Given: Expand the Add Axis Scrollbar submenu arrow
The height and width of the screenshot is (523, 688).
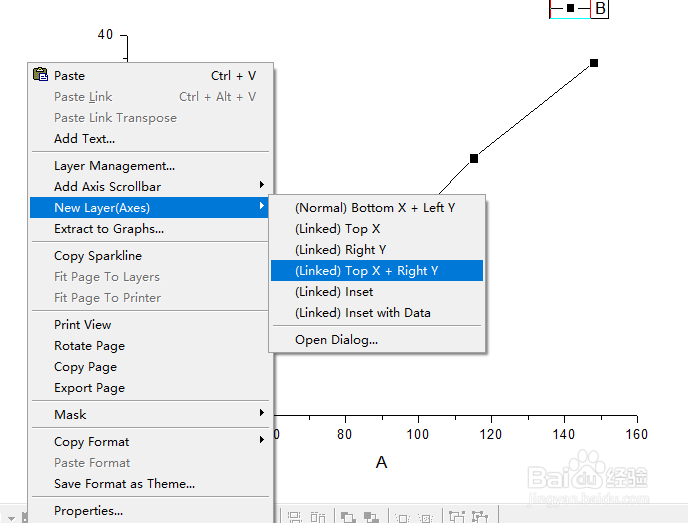Looking at the screenshot, I should (262, 185).
